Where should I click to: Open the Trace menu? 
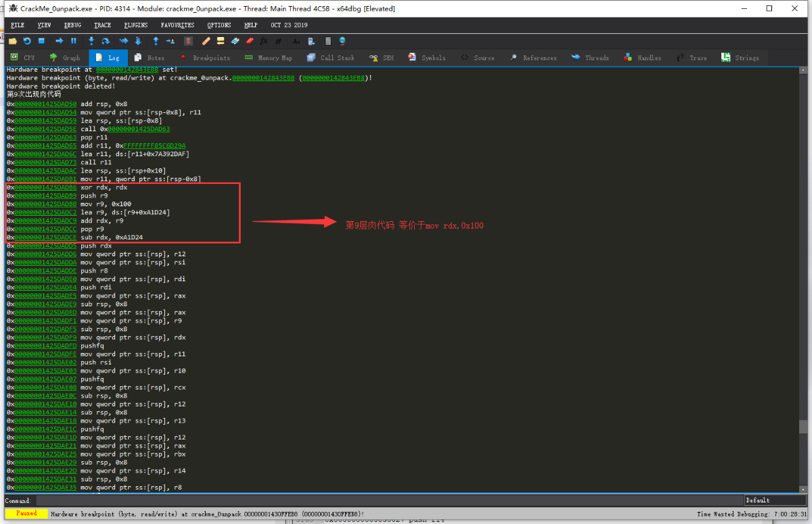pyautogui.click(x=102, y=25)
